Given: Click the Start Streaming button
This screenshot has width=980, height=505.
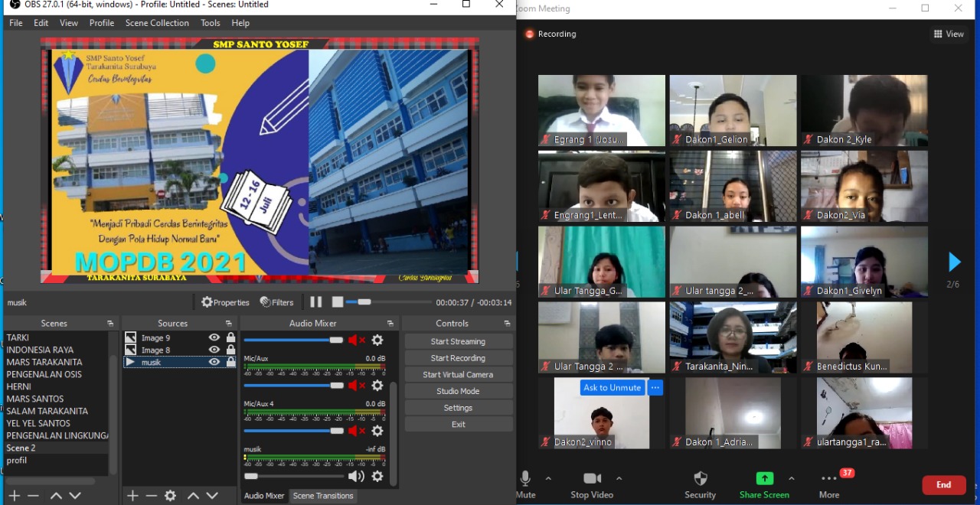Looking at the screenshot, I should [458, 341].
